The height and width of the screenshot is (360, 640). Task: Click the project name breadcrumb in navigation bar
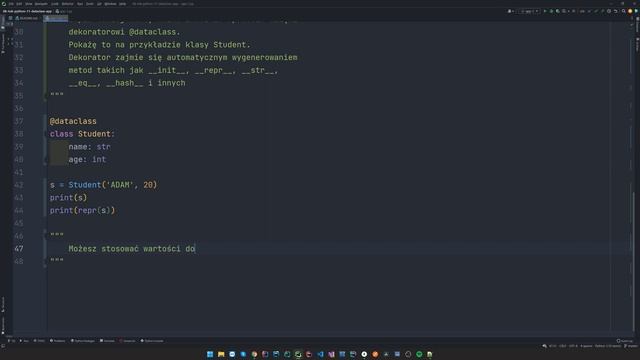(27, 11)
